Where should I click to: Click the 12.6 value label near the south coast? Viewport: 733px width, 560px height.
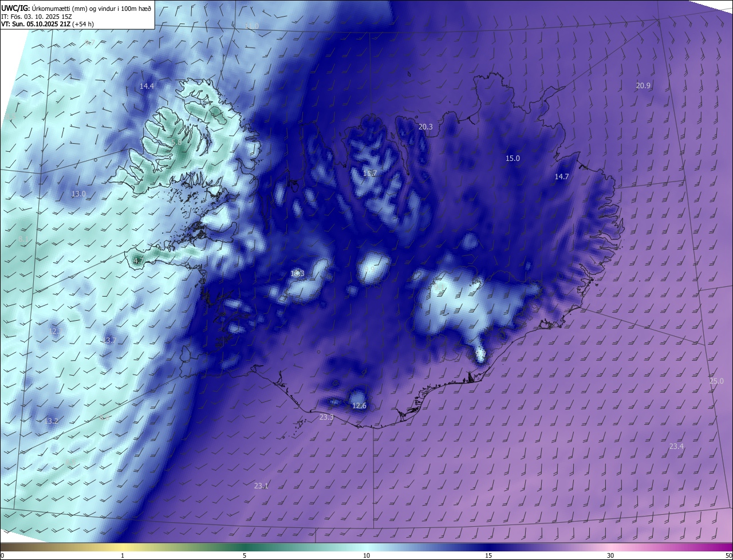pyautogui.click(x=359, y=406)
